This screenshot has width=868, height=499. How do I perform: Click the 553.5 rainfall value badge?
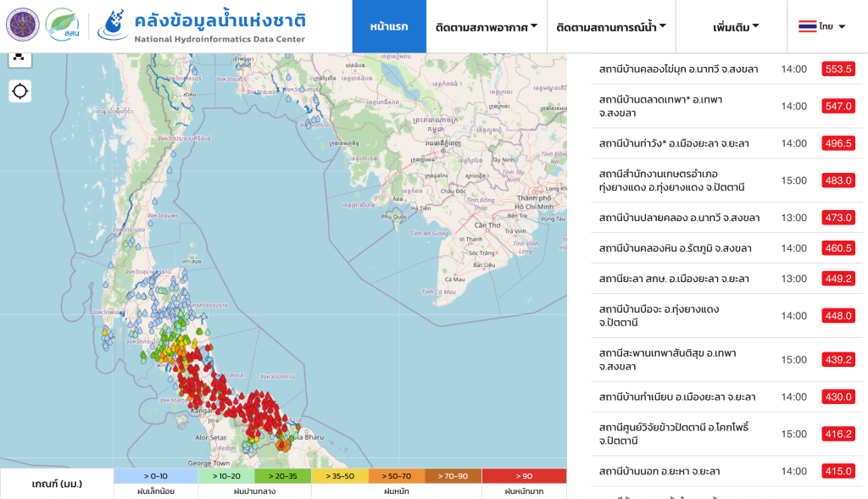pos(837,69)
